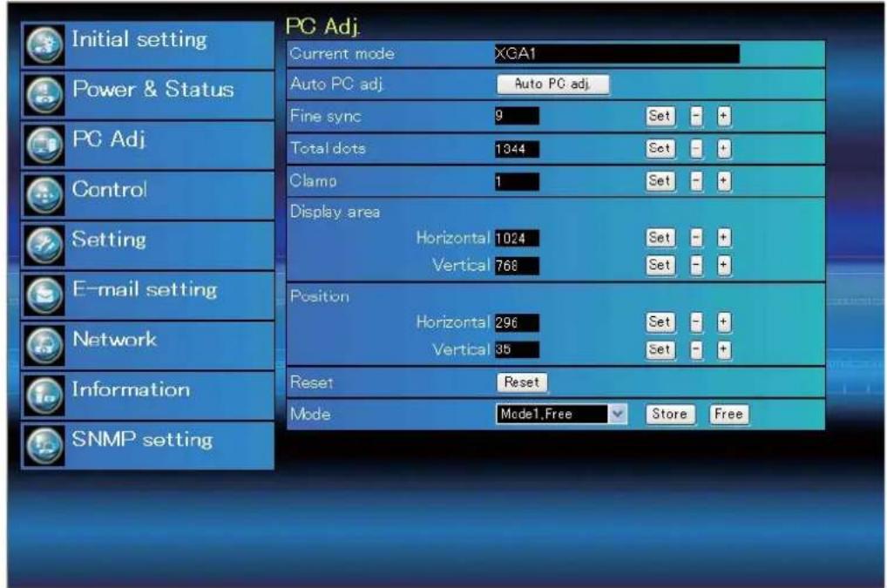887x588 pixels.
Task: Click Display area Vertical 768 field
Action: (517, 266)
